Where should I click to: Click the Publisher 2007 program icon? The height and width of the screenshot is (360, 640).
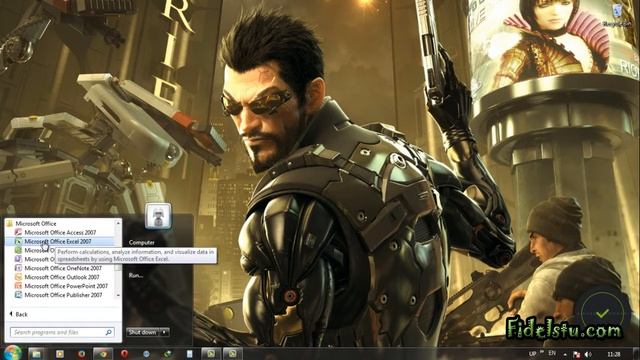(18, 295)
